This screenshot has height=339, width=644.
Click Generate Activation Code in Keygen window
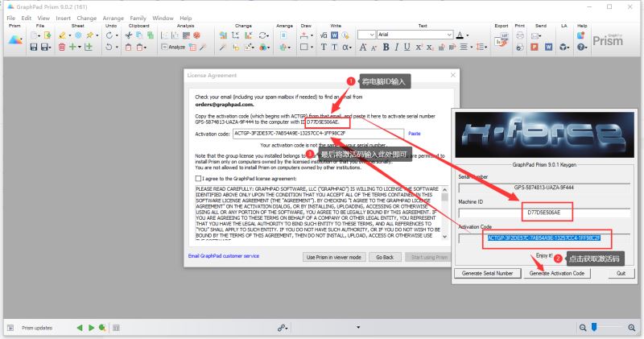click(556, 273)
